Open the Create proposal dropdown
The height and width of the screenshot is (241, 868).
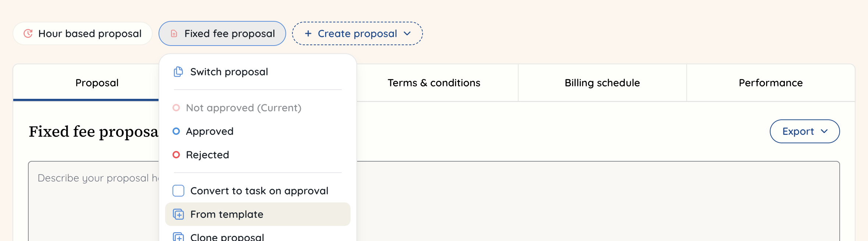(x=357, y=33)
